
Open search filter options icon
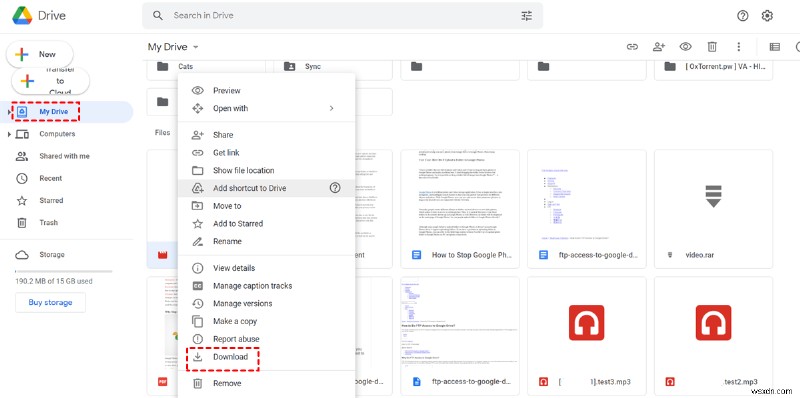pyautogui.click(x=527, y=16)
